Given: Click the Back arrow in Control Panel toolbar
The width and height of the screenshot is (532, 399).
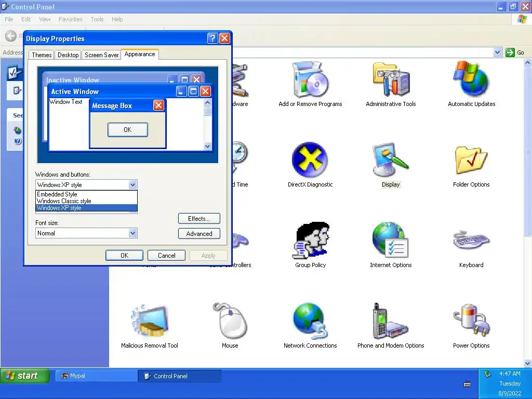Looking at the screenshot, I should coord(11,36).
